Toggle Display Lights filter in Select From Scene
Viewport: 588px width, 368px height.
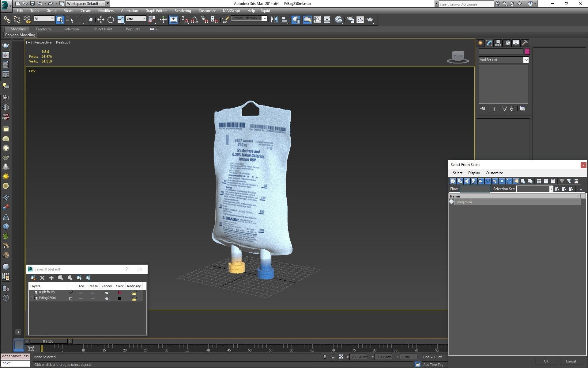pyautogui.click(x=467, y=181)
